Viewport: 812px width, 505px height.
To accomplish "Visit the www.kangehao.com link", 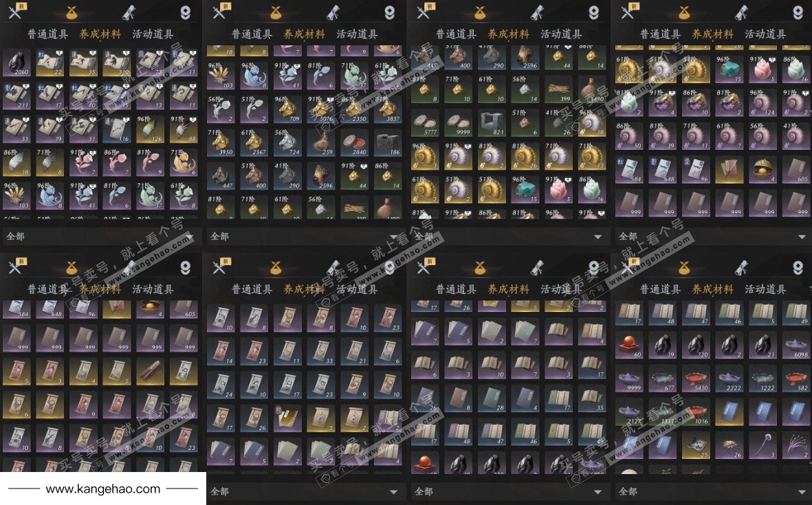I will pos(103,489).
